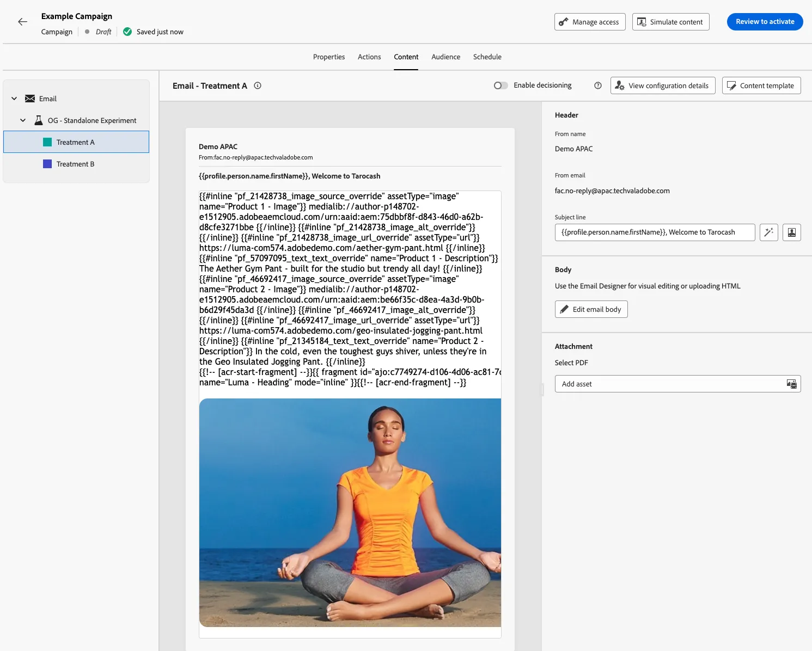Click 'fac.no-reply@apac.techvaladobe.com' under From email
This screenshot has height=651, width=812.
pyautogui.click(x=612, y=191)
